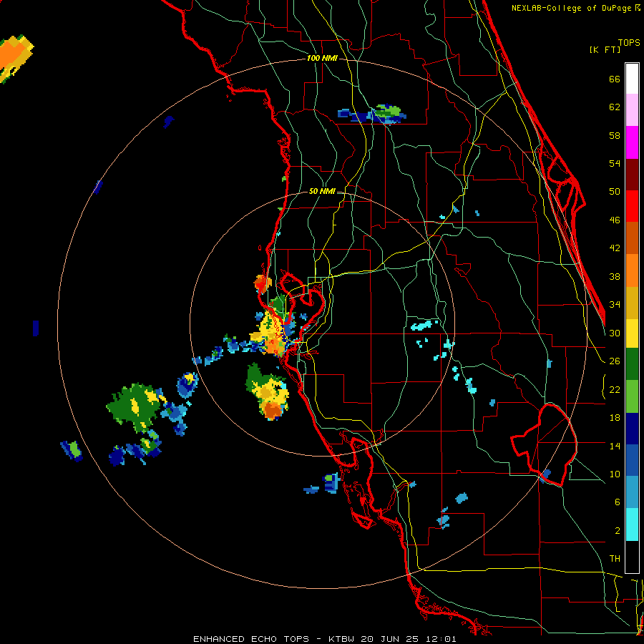Select the 10 value on the legend
The width and height of the screenshot is (644, 644).
pos(615,474)
